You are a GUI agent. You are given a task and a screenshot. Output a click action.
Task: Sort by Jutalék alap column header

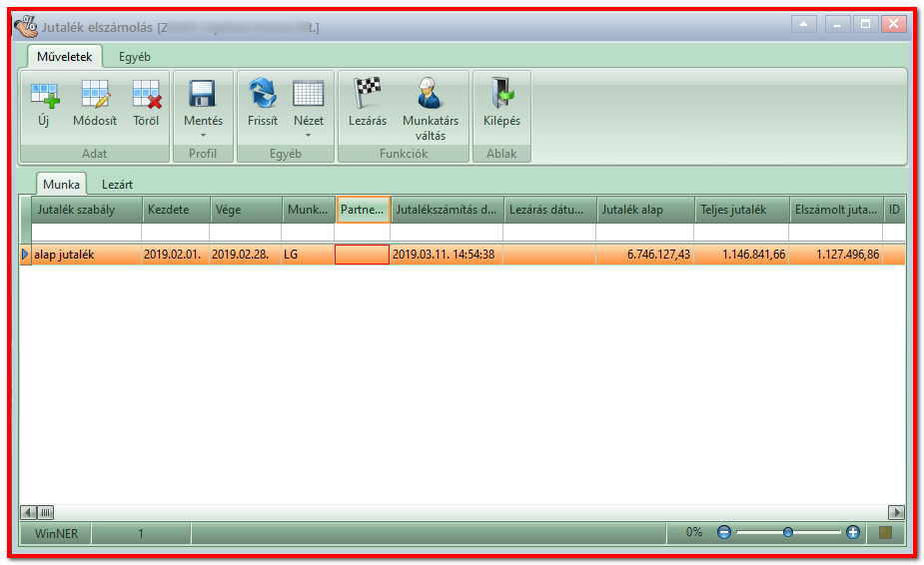tap(645, 210)
